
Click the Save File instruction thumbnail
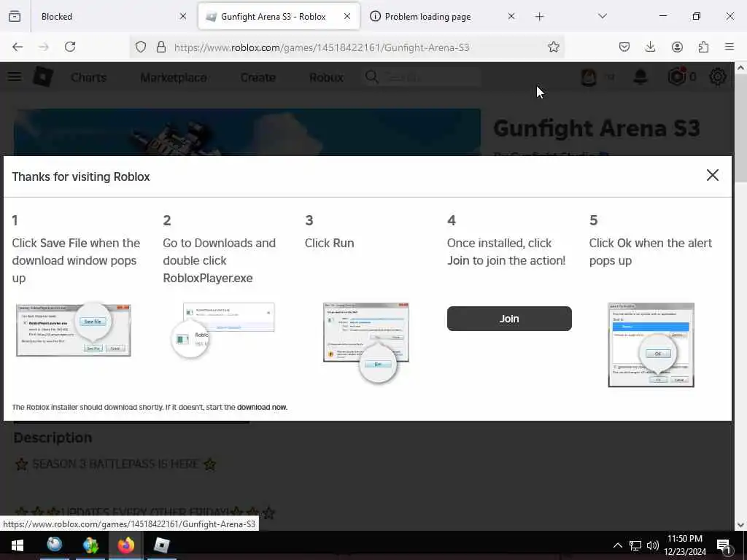coord(74,329)
